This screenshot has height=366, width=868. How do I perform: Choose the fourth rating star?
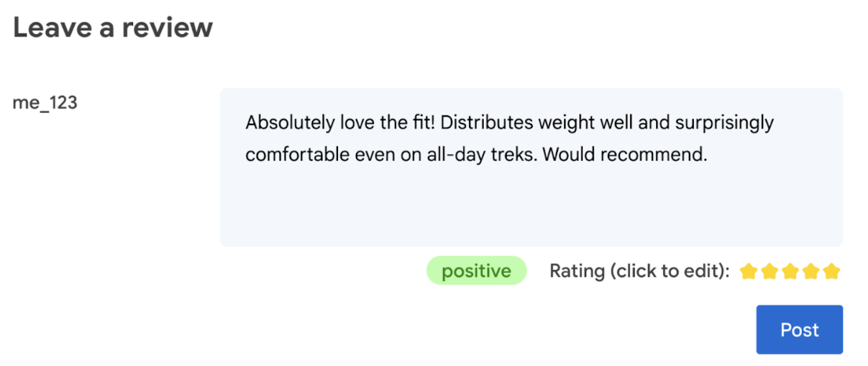point(811,272)
